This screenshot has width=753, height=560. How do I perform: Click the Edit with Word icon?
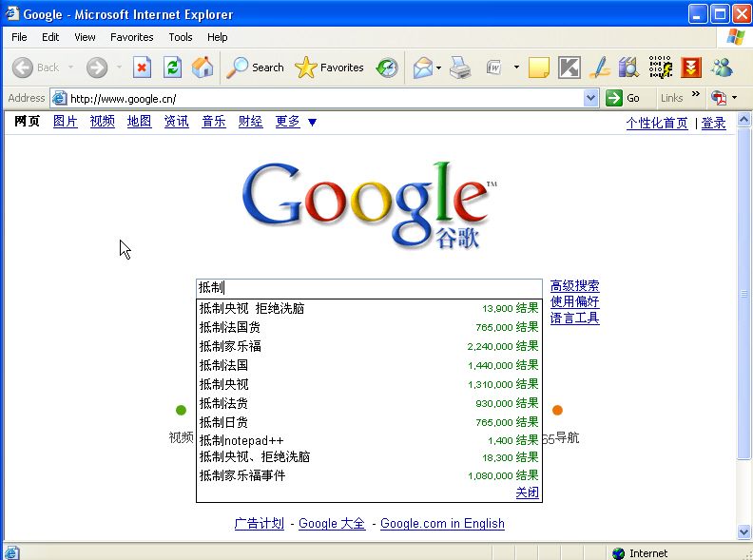493,68
